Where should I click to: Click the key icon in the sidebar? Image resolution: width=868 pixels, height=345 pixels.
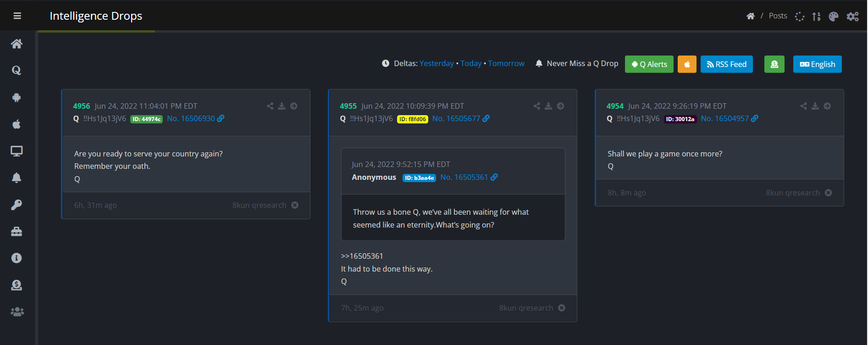(x=17, y=205)
